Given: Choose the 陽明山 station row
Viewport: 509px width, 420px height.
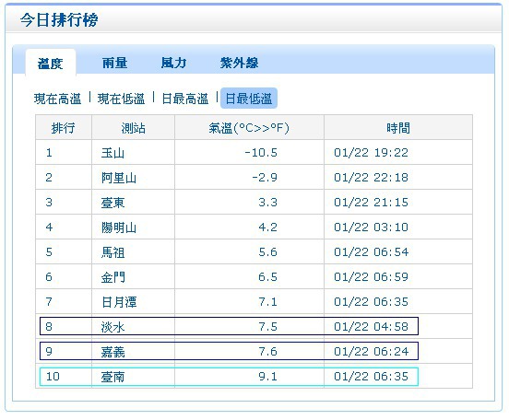Looking at the screenshot, I should pyautogui.click(x=254, y=227).
